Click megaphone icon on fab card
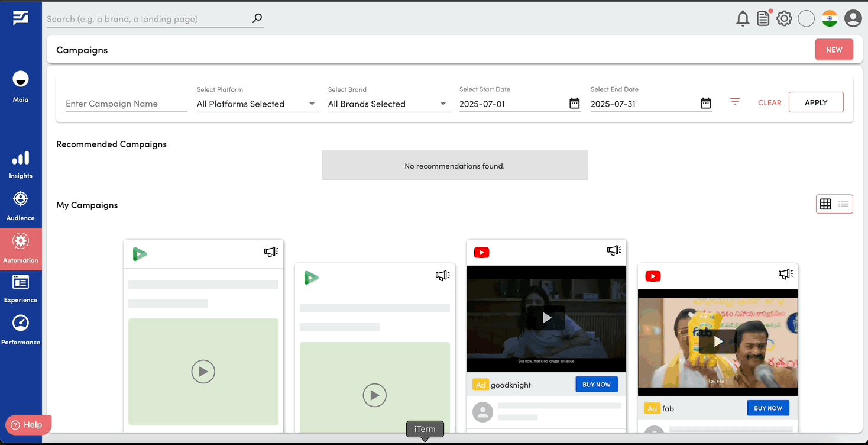 (786, 274)
